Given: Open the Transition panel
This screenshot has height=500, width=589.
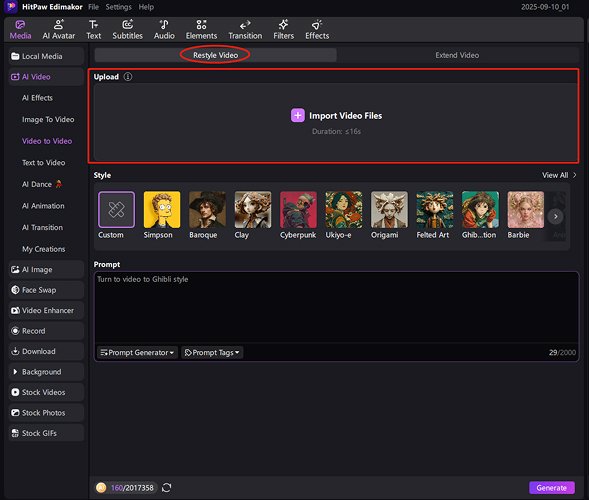Looking at the screenshot, I should coord(245,30).
